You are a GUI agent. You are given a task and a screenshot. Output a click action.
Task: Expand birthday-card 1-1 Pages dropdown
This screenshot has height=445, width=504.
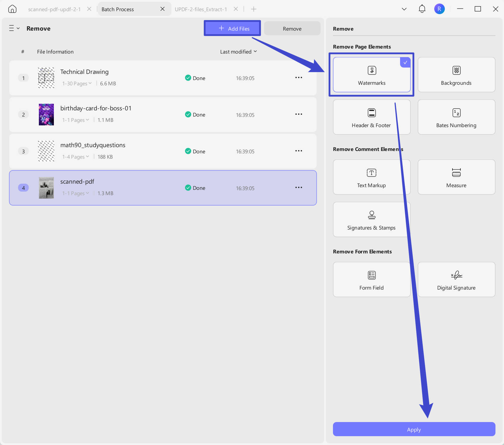76,120
